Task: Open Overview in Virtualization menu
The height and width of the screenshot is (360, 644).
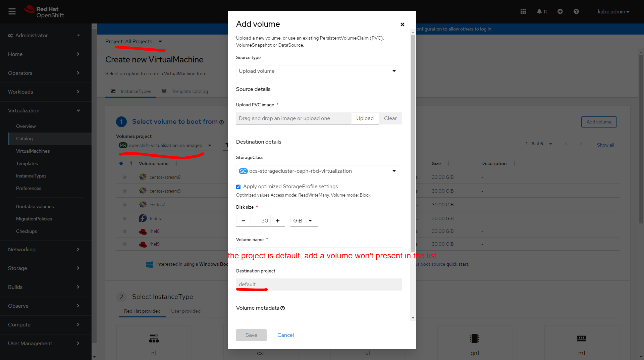Action: (26, 126)
